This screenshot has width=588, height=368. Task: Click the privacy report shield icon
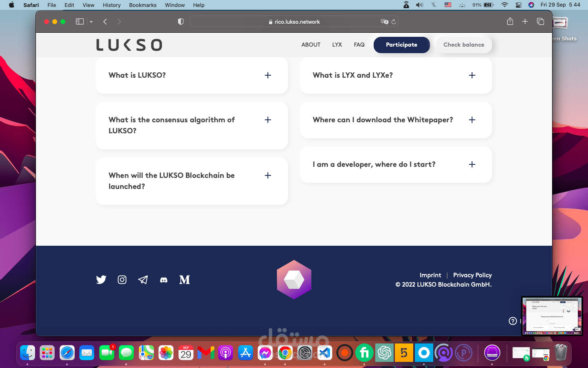[181, 22]
